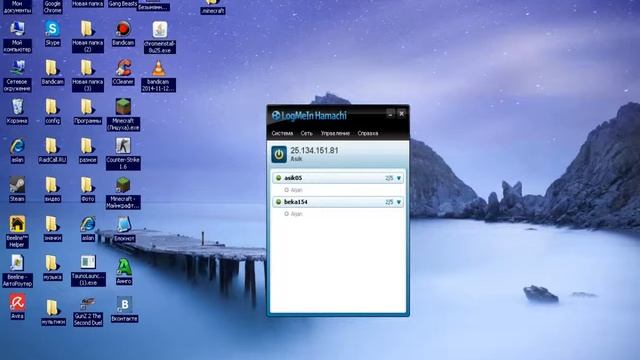Click the 2/5 member count on beka154
The height and width of the screenshot is (360, 640).
click(389, 202)
